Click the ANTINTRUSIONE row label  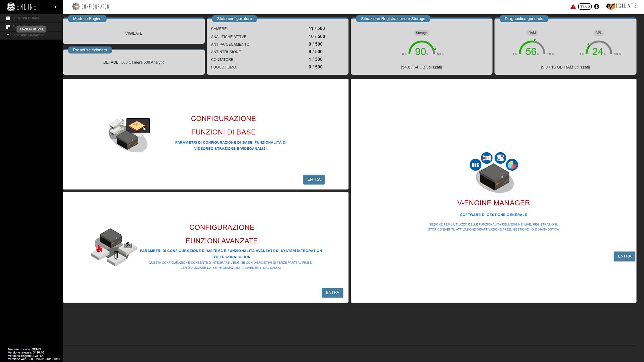[226, 52]
